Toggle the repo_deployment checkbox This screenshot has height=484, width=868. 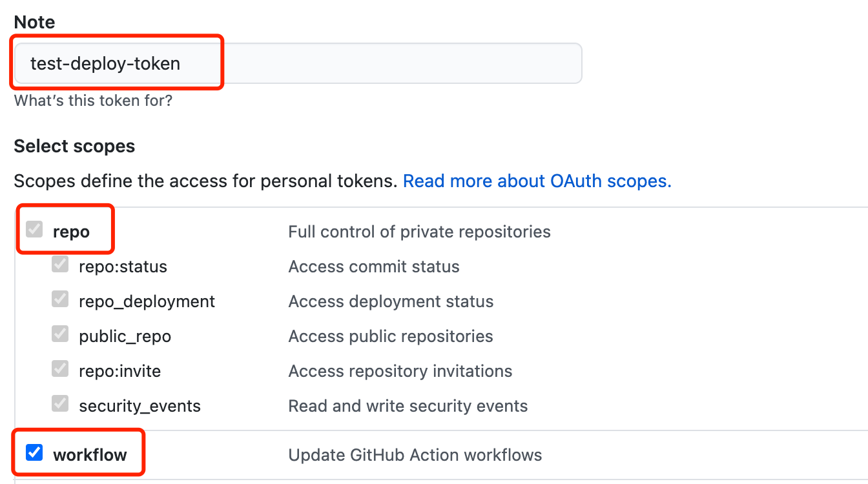tap(60, 300)
